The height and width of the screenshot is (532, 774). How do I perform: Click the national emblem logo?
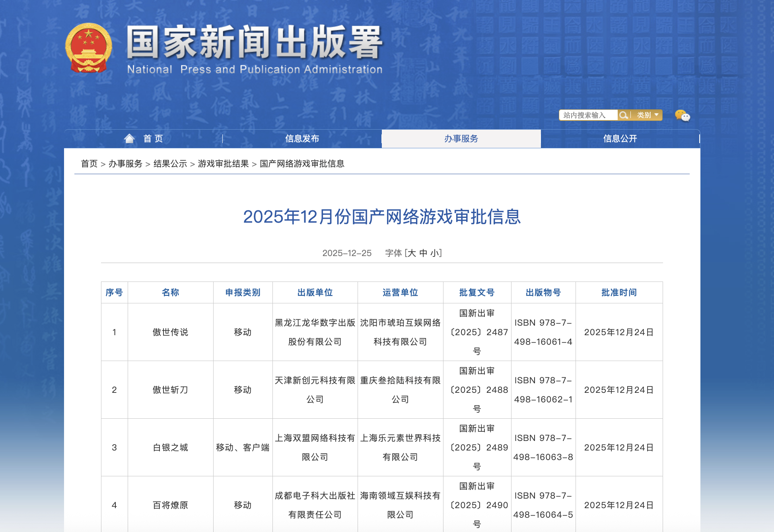(88, 48)
